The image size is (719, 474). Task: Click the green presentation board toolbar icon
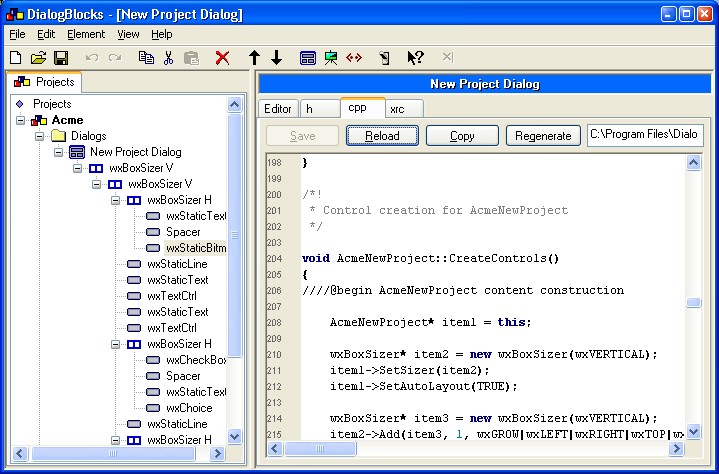[x=331, y=58]
